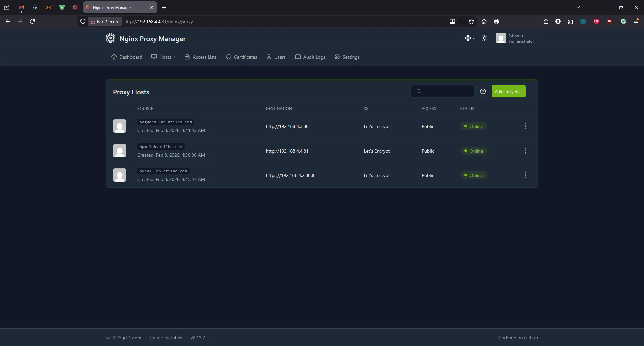Open actions menu for adguard.lab.atilho.com
644x346 pixels.
[525, 126]
